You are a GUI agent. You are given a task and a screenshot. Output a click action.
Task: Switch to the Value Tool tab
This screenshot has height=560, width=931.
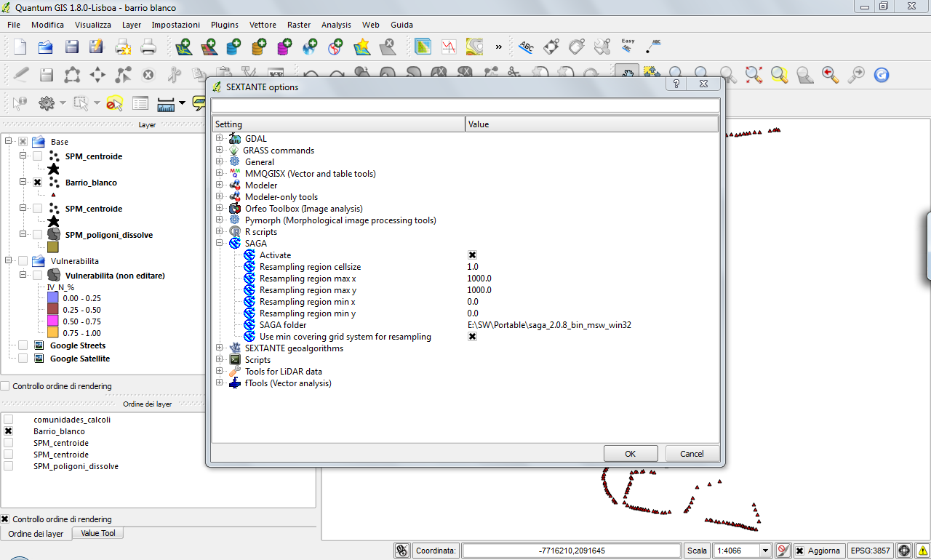(98, 533)
